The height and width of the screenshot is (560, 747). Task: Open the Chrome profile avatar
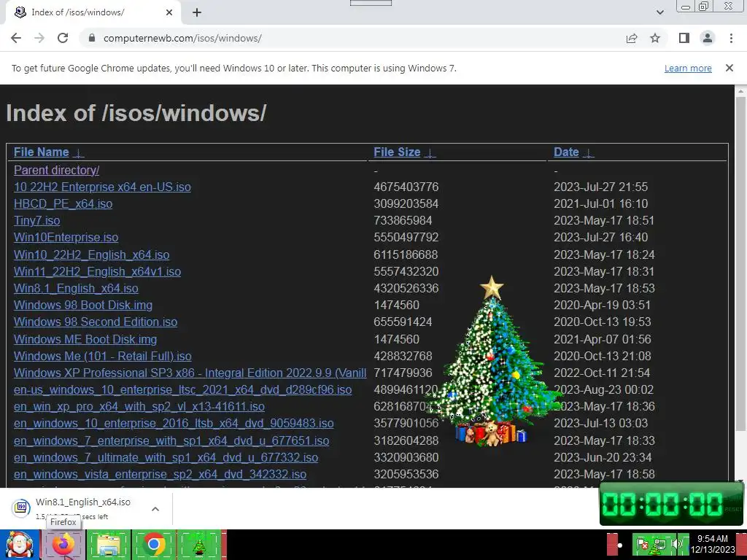(708, 38)
